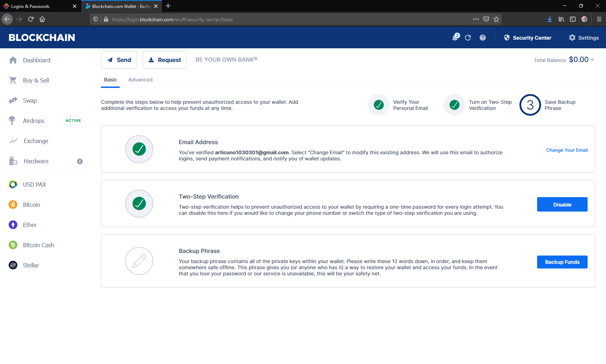This screenshot has width=606, height=364.
Task: Click step 3 Save Backup Phrase circle
Action: tap(530, 105)
